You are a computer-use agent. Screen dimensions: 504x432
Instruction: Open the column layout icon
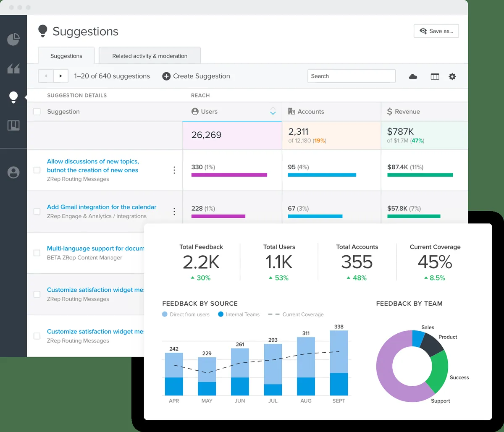click(x=435, y=76)
